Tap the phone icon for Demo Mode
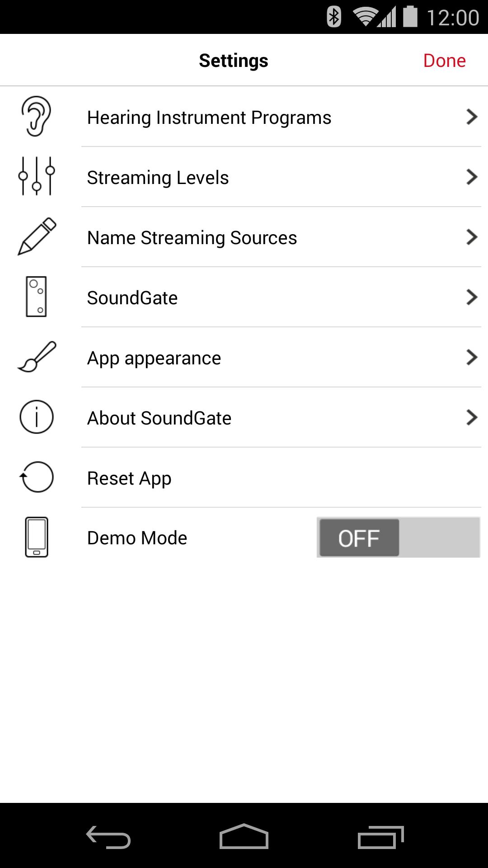 (37, 537)
